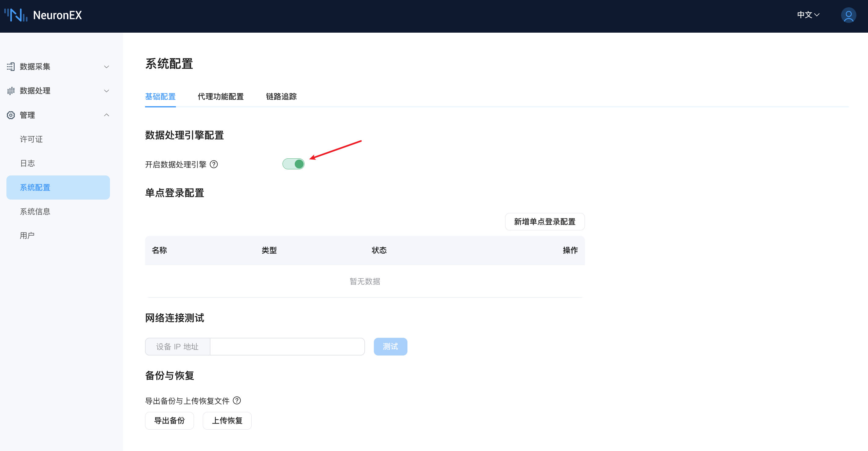Screen dimensions: 868x451
Task: Show help for 导出备份与上传恢复文件
Action: tap(237, 401)
